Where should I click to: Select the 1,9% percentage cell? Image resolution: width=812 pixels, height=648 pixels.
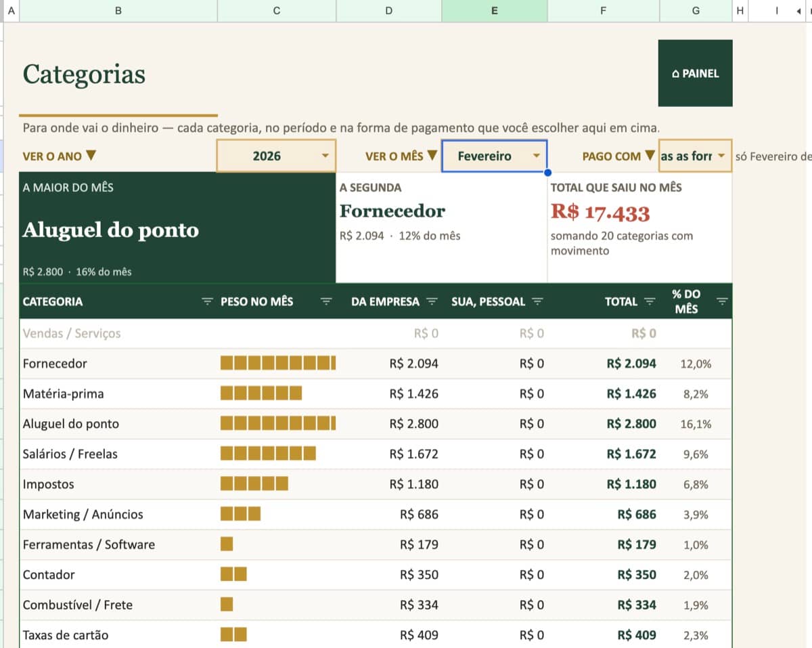[696, 605]
